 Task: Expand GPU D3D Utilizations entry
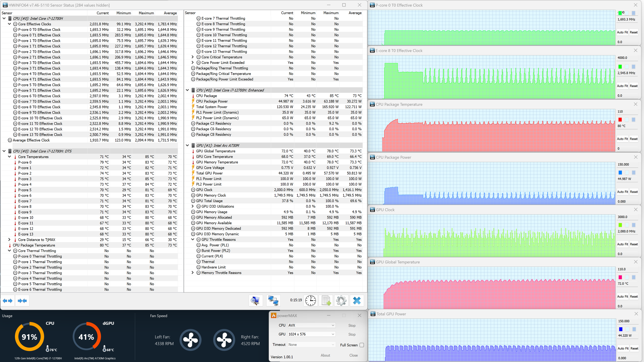pyautogui.click(x=193, y=206)
